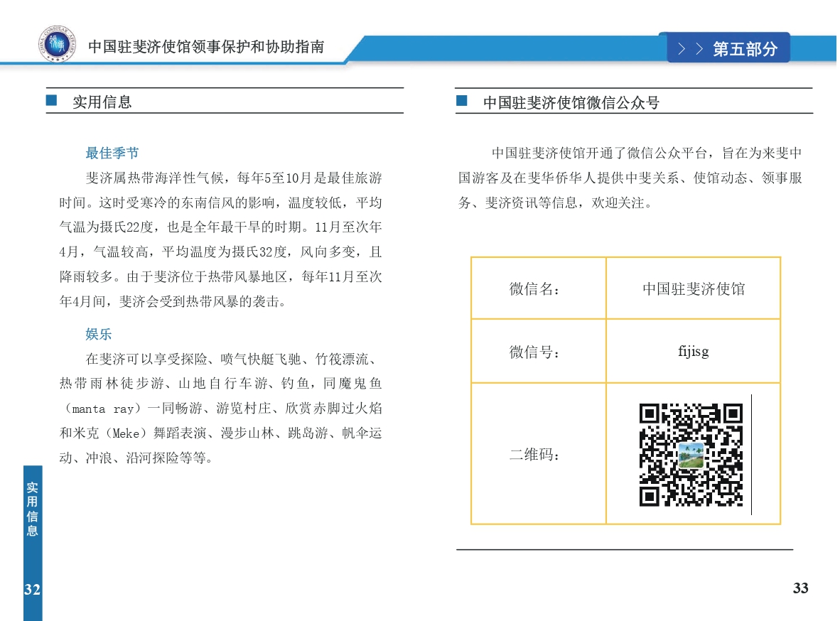The width and height of the screenshot is (840, 621).
Task: Click the small landscape photo inside the QR code
Action: 691,455
